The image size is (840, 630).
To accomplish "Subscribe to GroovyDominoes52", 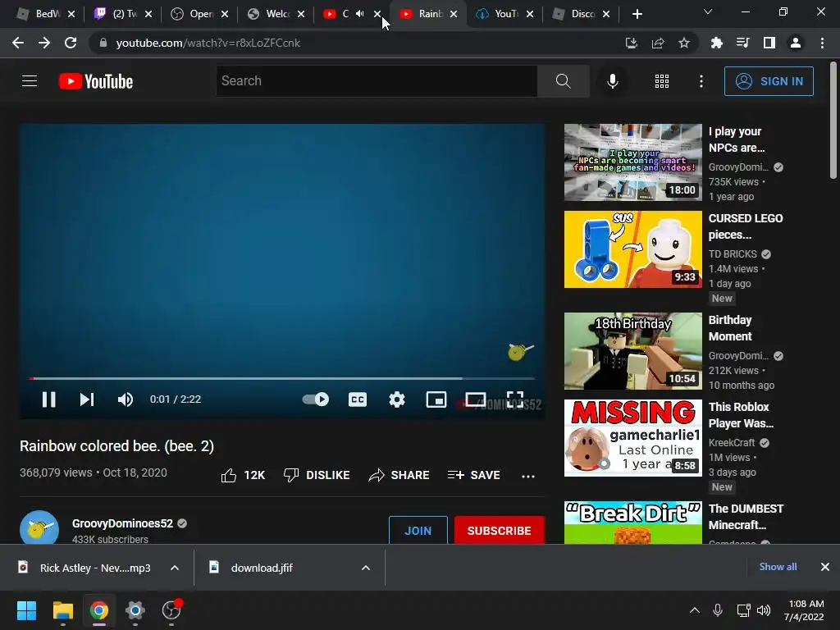I will (500, 531).
